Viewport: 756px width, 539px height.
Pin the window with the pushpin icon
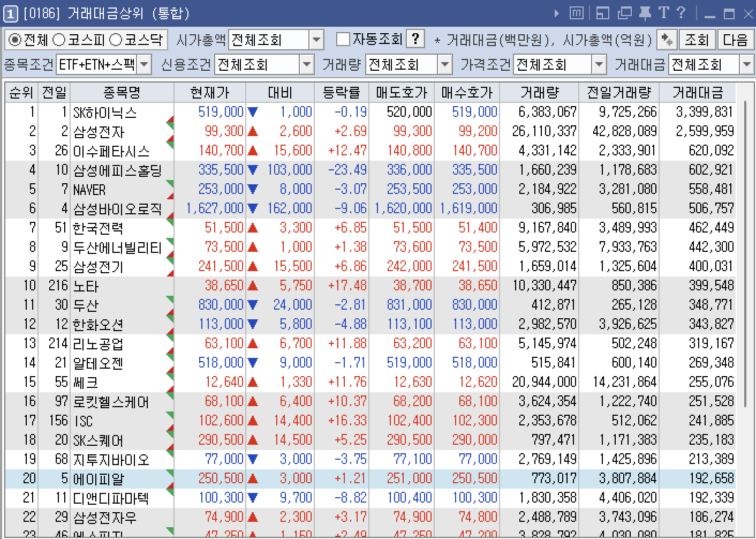coord(645,13)
